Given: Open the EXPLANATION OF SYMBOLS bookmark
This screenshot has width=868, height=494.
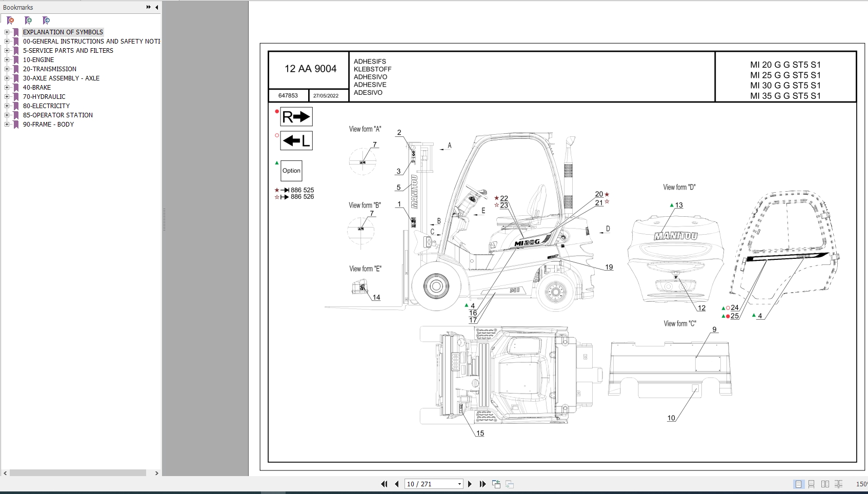Looking at the screenshot, I should point(63,32).
